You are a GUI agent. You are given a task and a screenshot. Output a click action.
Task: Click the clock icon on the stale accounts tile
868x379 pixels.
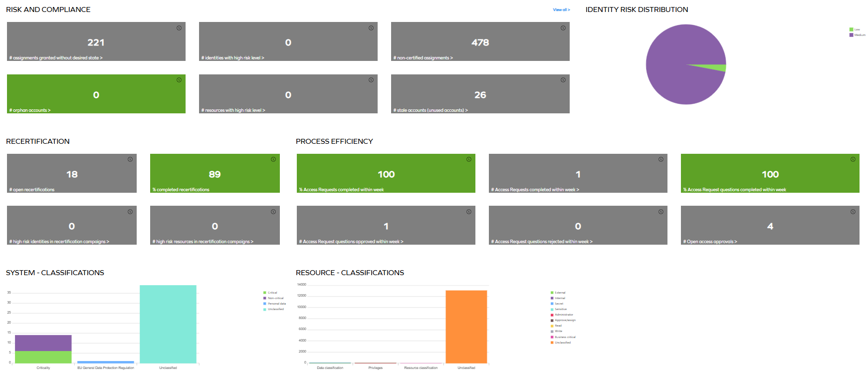[563, 80]
